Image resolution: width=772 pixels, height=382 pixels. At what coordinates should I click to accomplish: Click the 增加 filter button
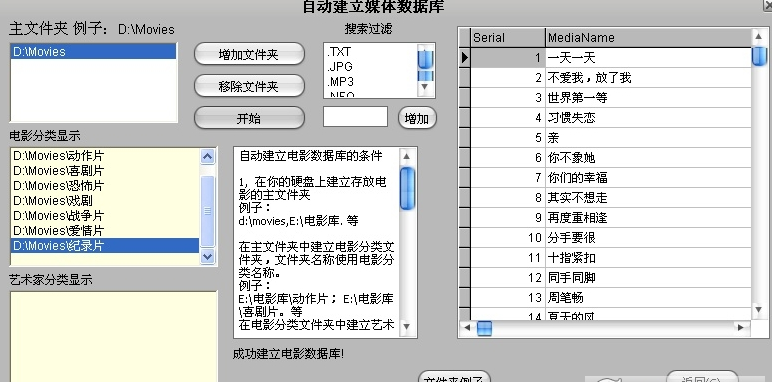tap(417, 118)
